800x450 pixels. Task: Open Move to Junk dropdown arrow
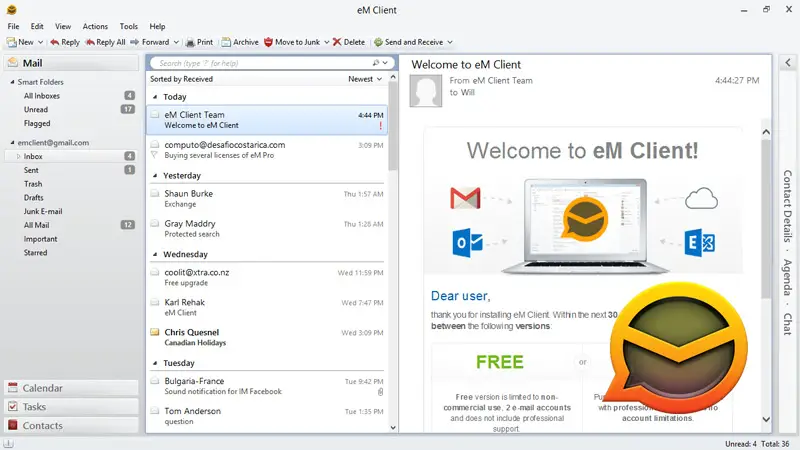click(x=327, y=42)
